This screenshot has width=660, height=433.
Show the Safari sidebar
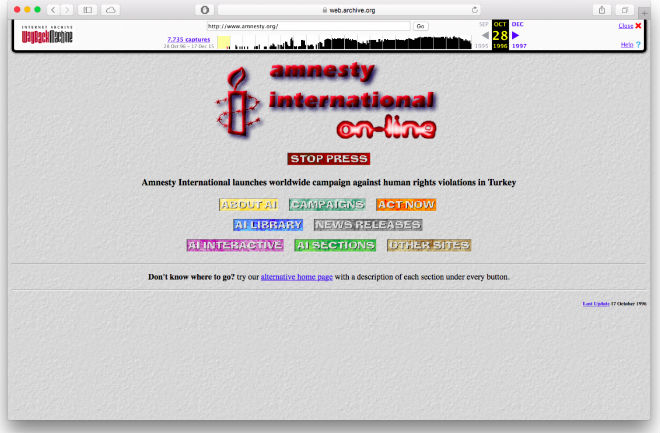point(88,10)
